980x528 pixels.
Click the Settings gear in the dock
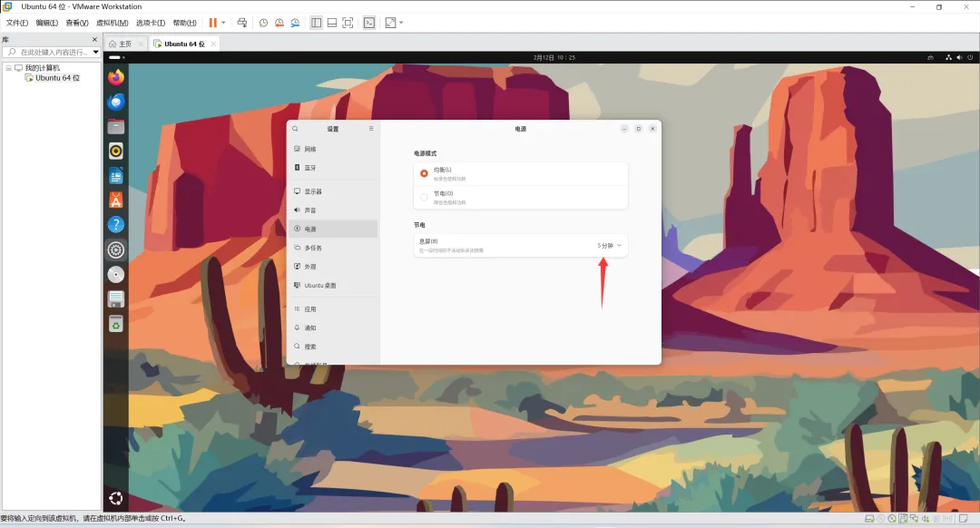click(115, 250)
